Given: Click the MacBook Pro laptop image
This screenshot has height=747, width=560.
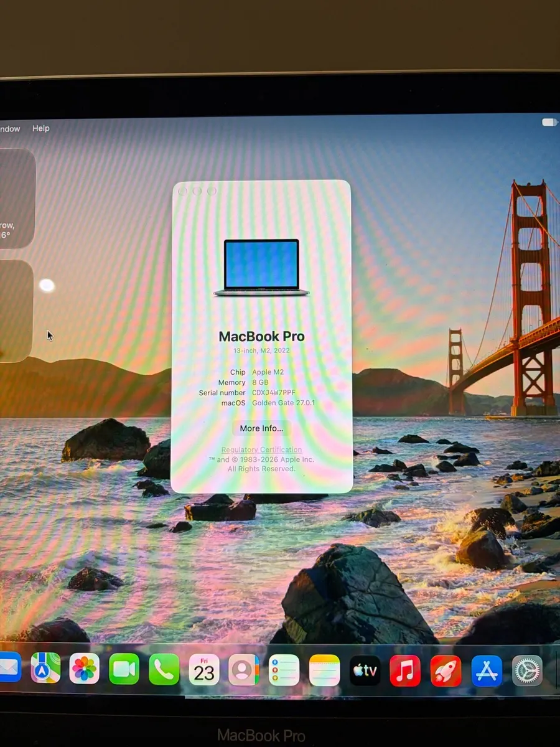Looking at the screenshot, I should click(x=261, y=268).
